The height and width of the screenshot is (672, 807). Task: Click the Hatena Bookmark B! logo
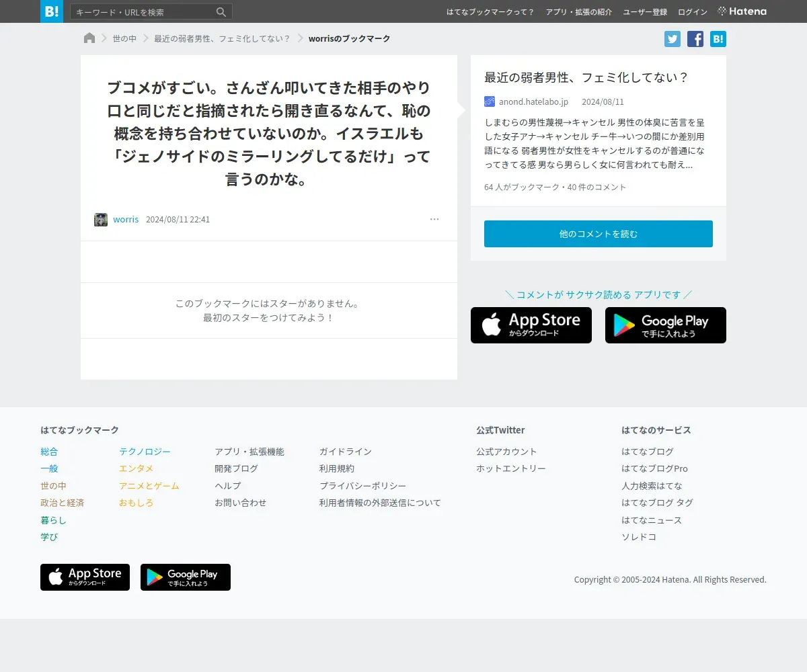click(x=52, y=11)
